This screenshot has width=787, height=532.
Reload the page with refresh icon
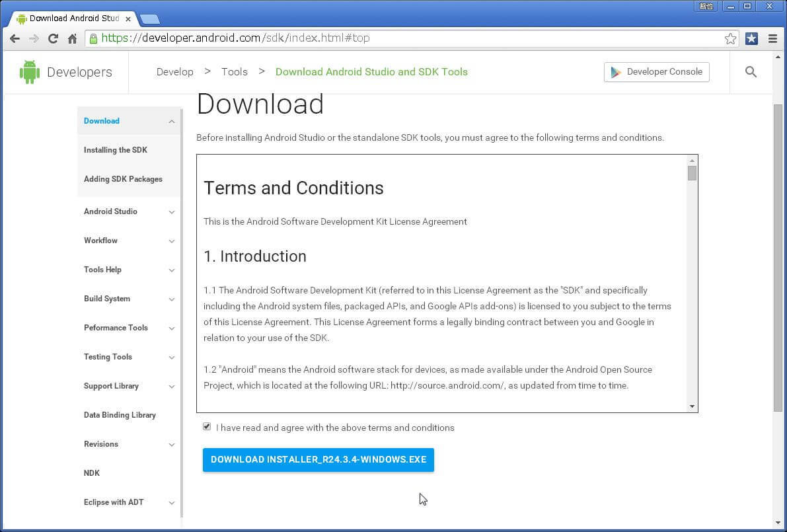53,38
